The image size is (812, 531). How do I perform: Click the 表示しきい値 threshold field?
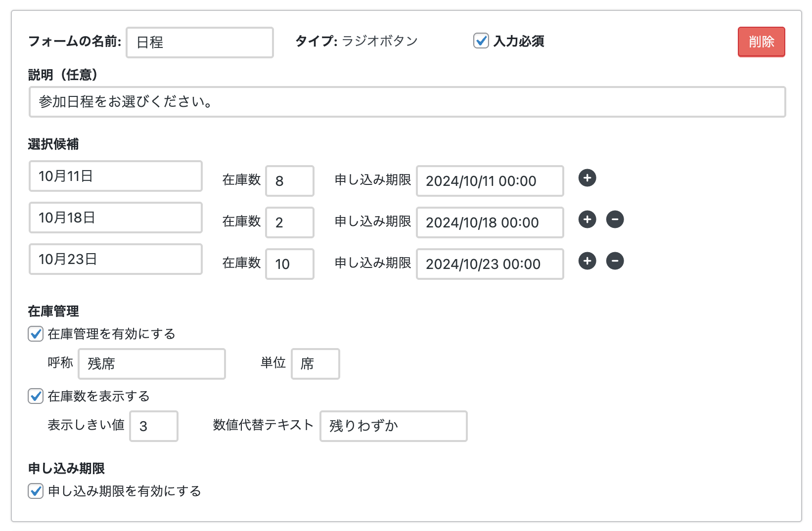click(x=154, y=426)
